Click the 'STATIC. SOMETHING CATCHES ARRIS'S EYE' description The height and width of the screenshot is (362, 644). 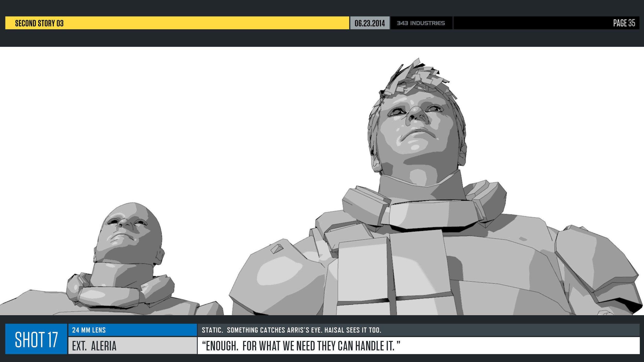coord(291,330)
